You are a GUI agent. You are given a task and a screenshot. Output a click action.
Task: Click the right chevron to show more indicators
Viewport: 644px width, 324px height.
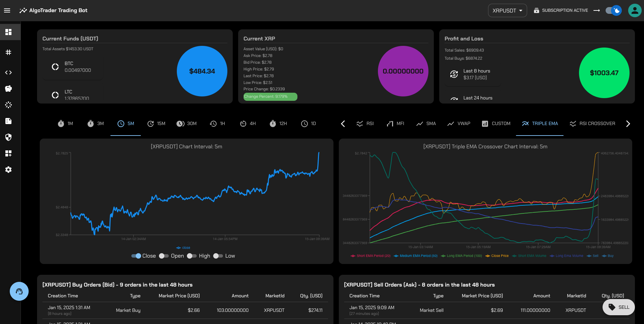(628, 124)
